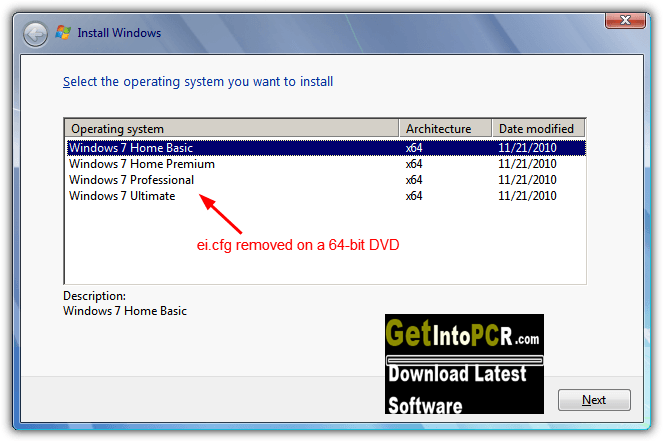The height and width of the screenshot is (441, 663).
Task: Click the Install Windows title text
Action: [119, 33]
